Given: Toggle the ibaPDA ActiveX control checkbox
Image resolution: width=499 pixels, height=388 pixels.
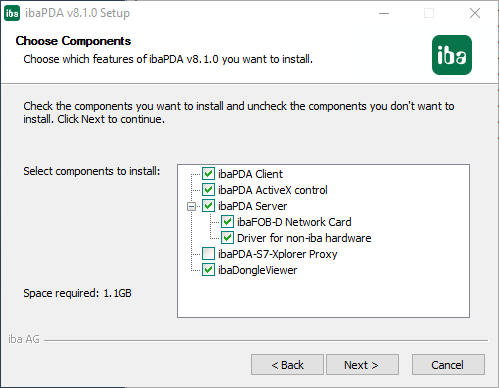Looking at the screenshot, I should [208, 190].
